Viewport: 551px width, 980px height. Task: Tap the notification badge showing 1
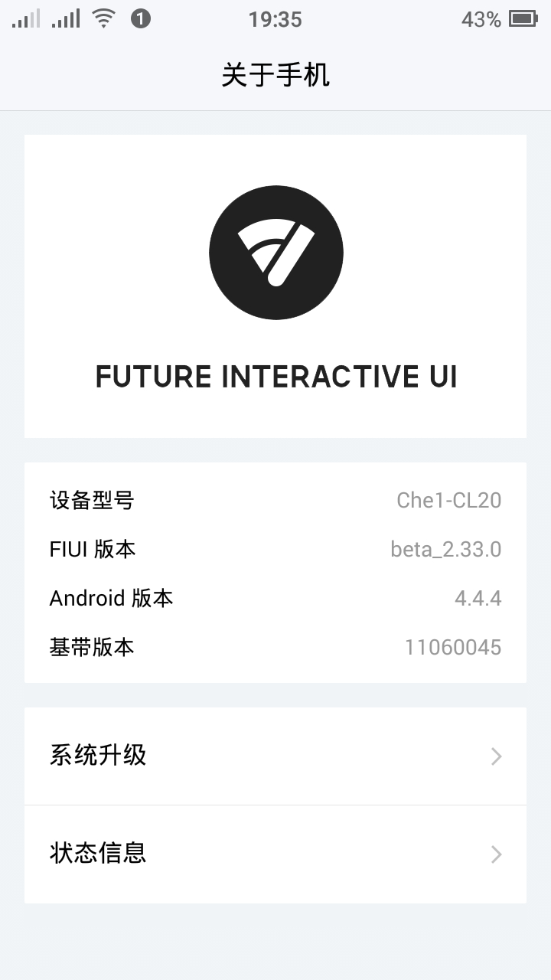tap(141, 19)
